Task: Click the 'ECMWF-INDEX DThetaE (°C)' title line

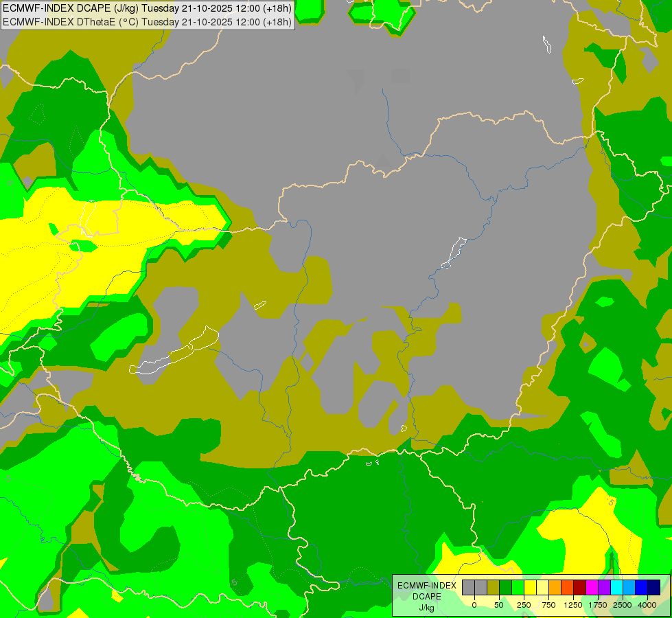Action: (x=147, y=22)
